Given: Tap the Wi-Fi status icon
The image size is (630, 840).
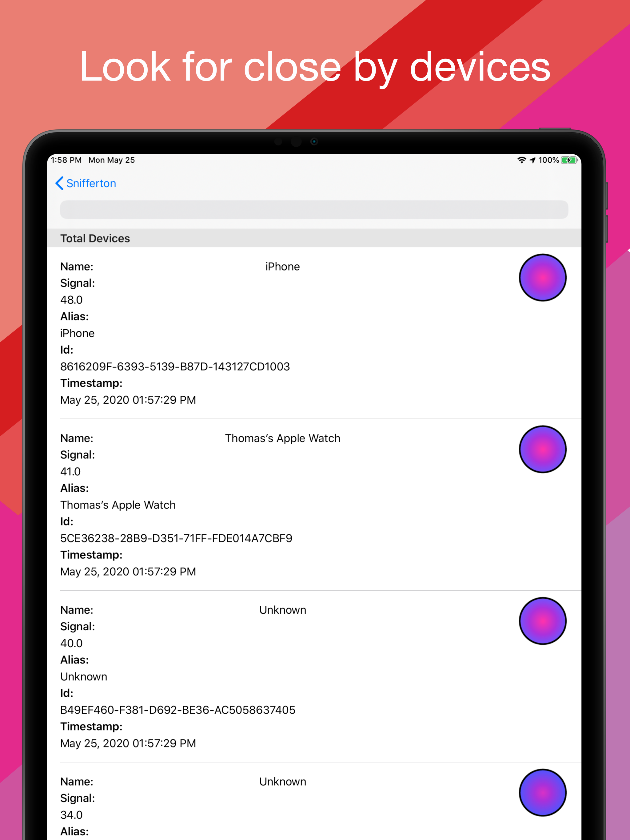Looking at the screenshot, I should coord(522,160).
